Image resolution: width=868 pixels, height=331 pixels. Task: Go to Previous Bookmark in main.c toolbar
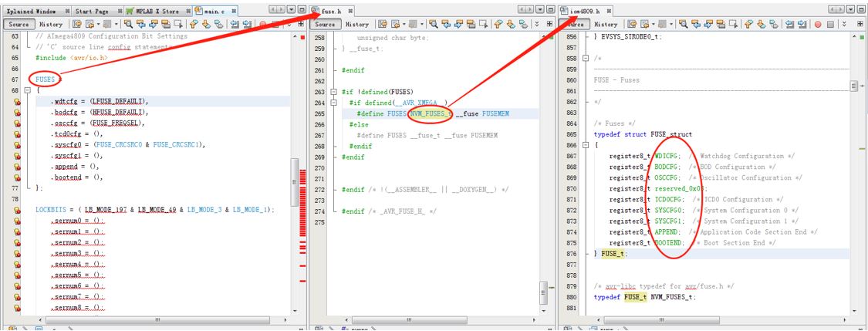point(194,25)
